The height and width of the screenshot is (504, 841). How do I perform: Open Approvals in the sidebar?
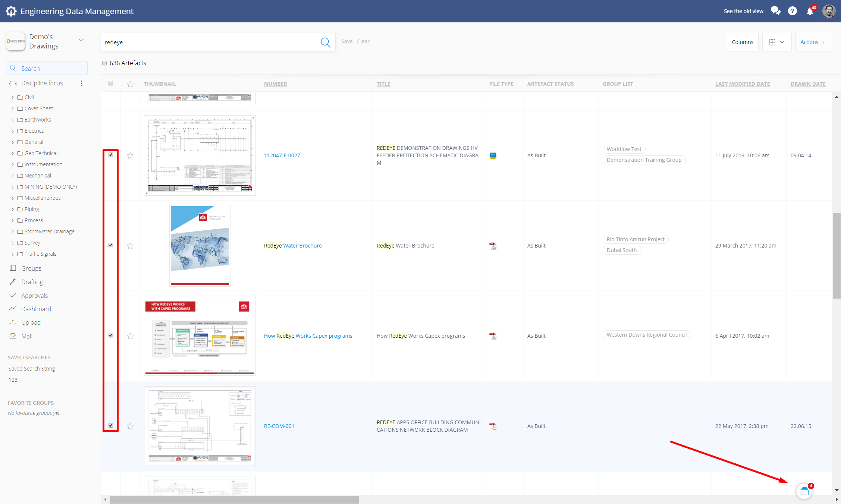[34, 296]
